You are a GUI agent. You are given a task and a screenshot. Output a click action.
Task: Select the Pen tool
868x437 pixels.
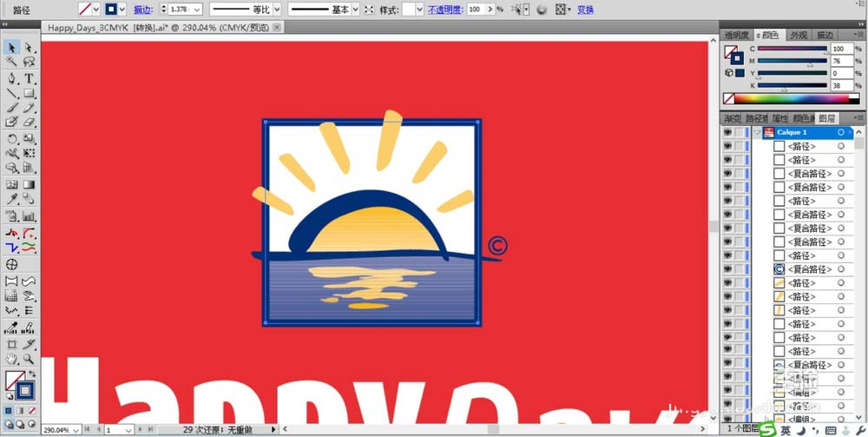[11, 79]
